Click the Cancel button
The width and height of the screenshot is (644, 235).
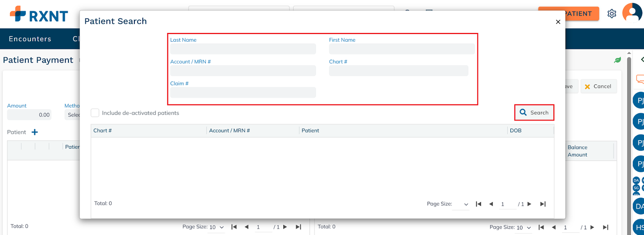[598, 86]
